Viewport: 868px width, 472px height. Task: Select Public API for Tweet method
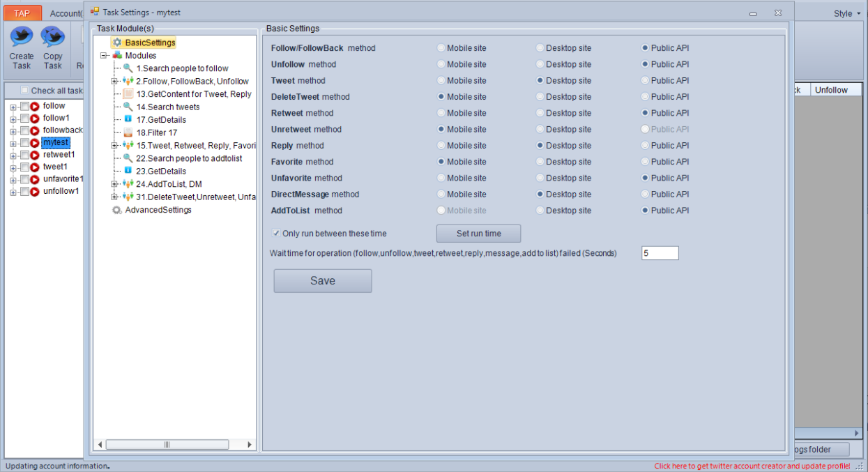pyautogui.click(x=646, y=81)
